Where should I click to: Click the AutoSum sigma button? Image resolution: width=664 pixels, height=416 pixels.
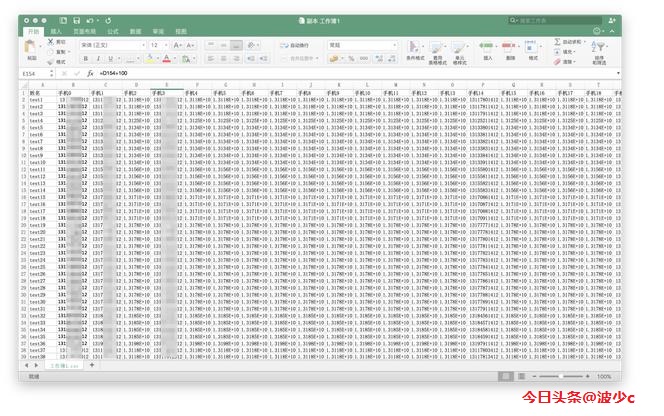557,42
